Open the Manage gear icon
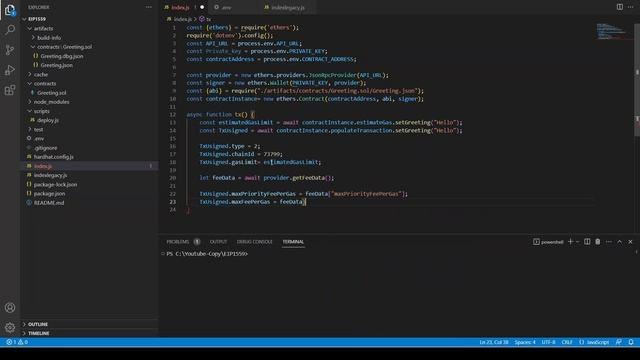 tap(10, 327)
